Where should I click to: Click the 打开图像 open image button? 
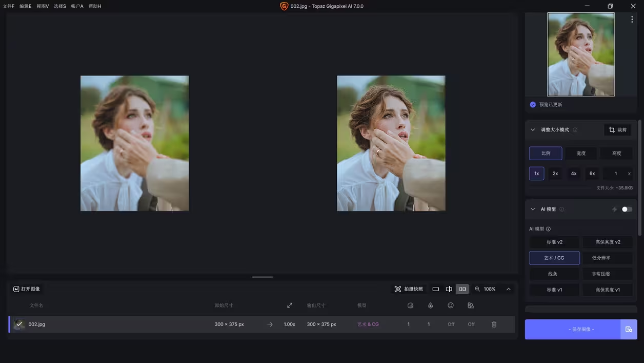click(27, 289)
